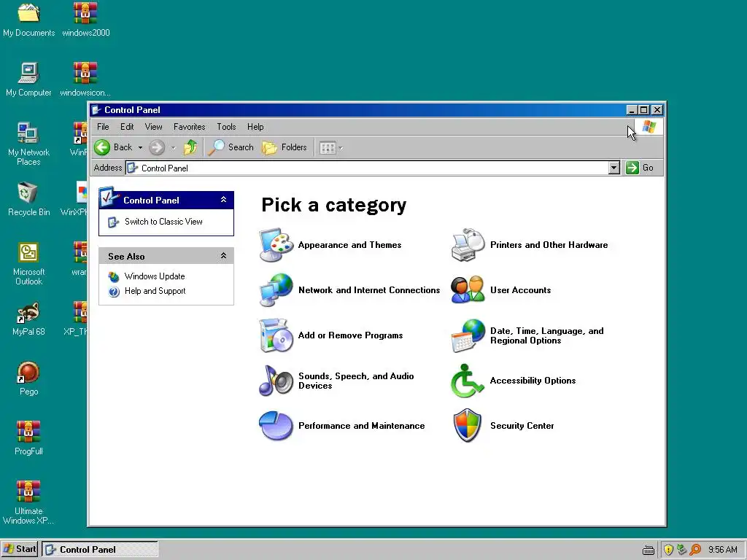Click the magnifier icon in system tray

pos(695,550)
